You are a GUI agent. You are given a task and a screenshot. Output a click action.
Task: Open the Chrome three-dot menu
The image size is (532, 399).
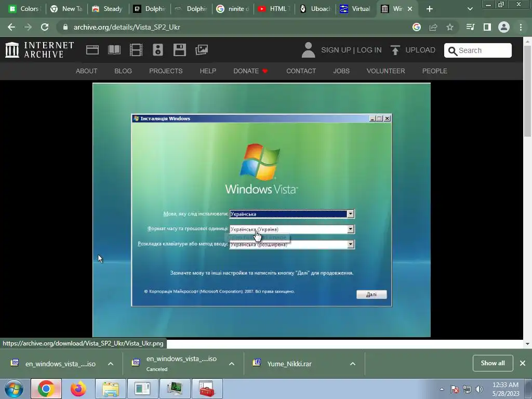coord(521,27)
